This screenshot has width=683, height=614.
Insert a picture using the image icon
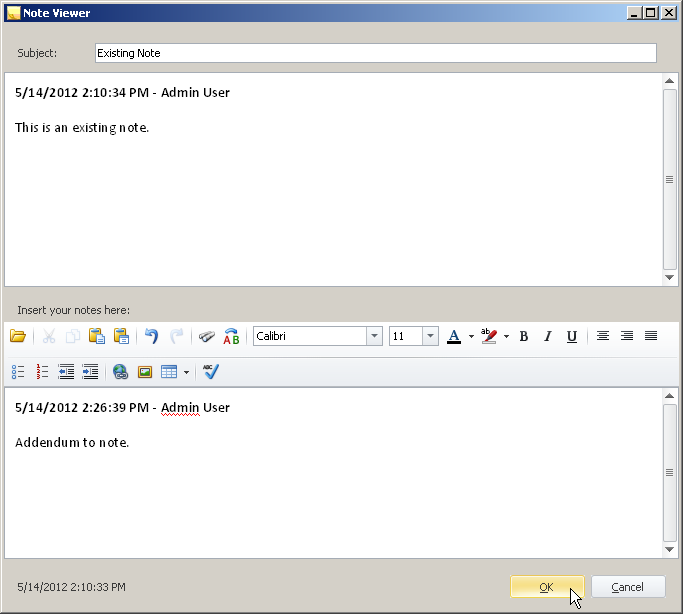click(x=145, y=372)
